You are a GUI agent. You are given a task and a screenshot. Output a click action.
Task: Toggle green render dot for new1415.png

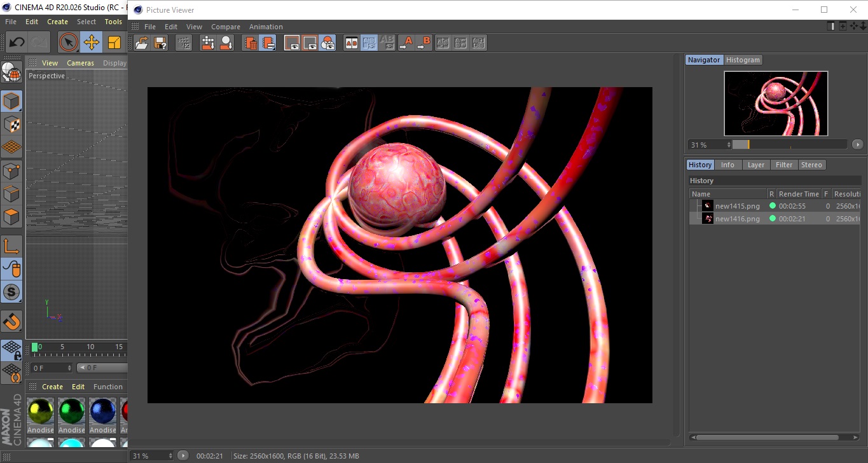pos(773,205)
